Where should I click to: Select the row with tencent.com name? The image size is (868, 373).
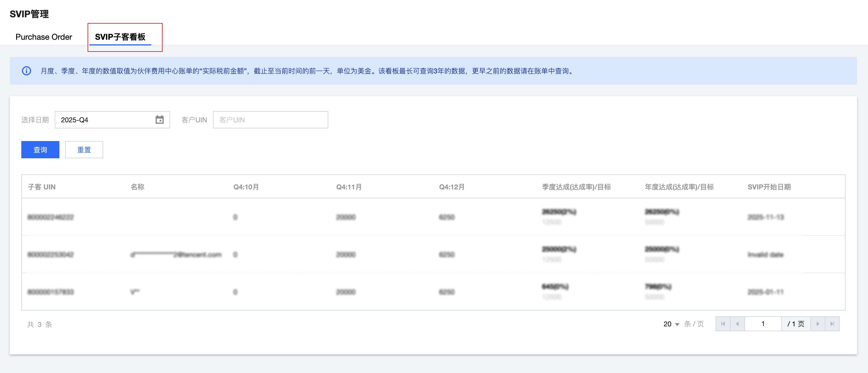click(x=176, y=254)
